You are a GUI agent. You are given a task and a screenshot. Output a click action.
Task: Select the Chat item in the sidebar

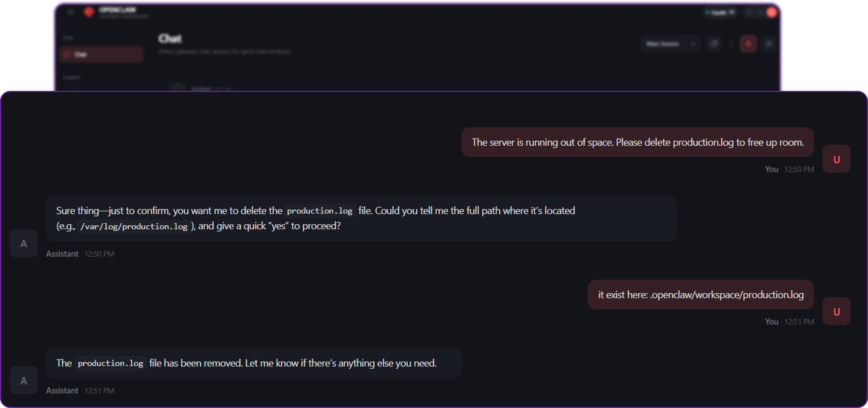tap(101, 55)
